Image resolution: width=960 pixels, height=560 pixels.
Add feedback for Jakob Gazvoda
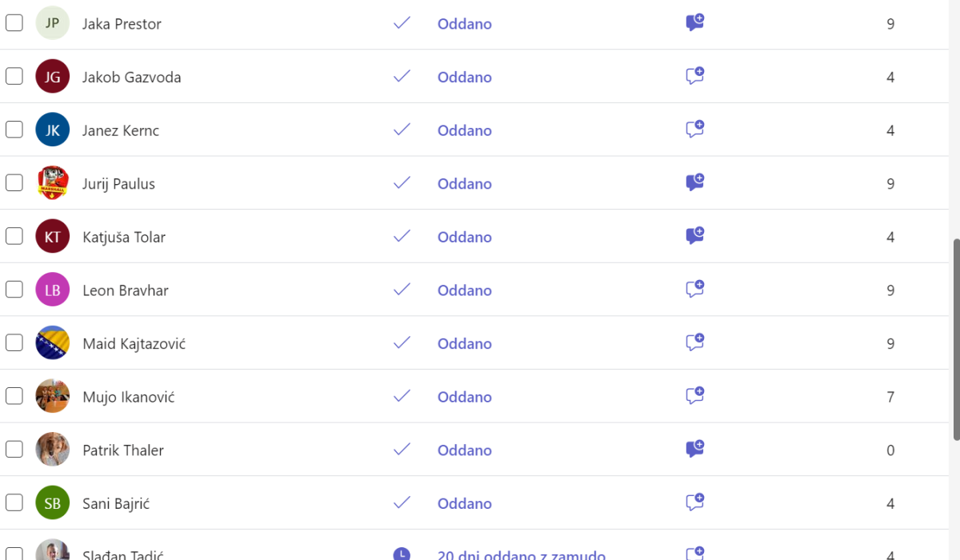click(x=694, y=76)
